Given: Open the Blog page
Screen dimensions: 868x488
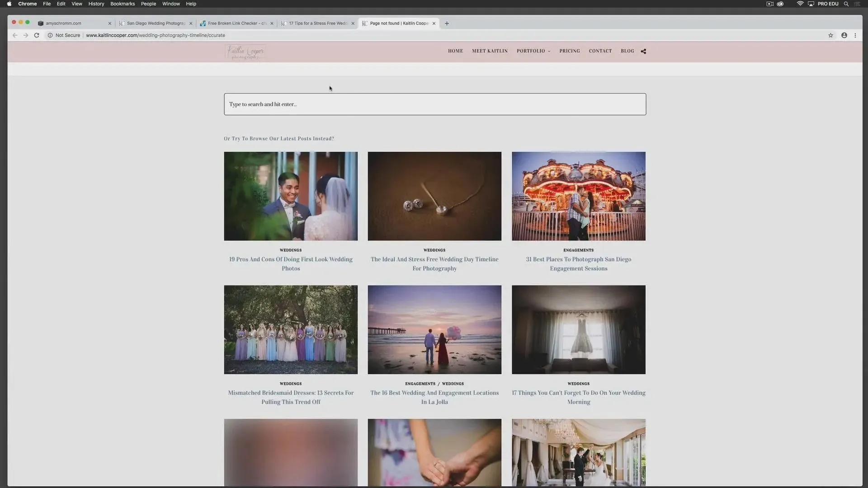Looking at the screenshot, I should (627, 51).
